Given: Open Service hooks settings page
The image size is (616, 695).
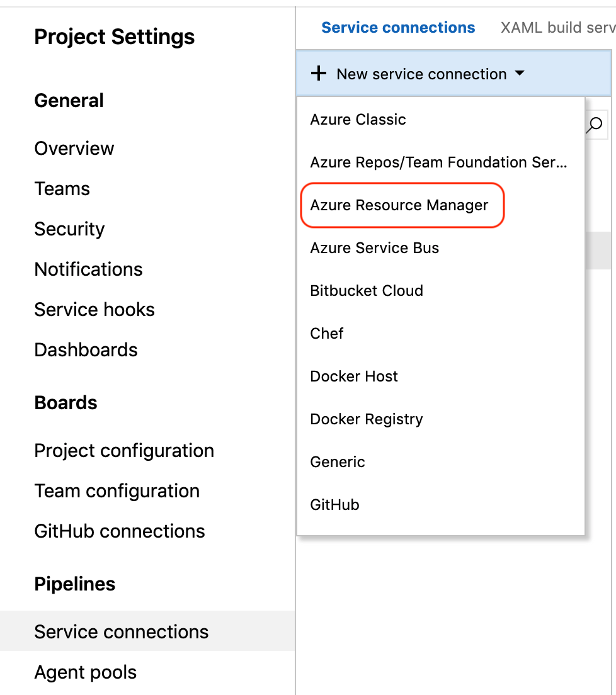Looking at the screenshot, I should pos(94,310).
